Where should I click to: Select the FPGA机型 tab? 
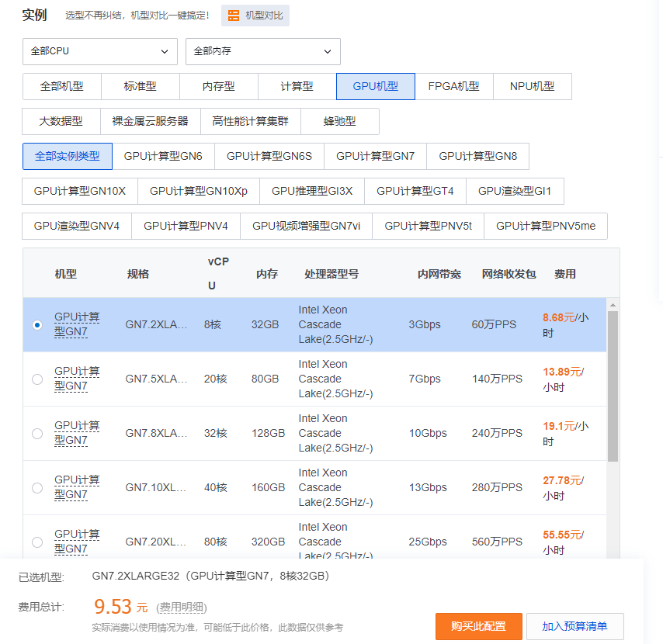pyautogui.click(x=453, y=87)
